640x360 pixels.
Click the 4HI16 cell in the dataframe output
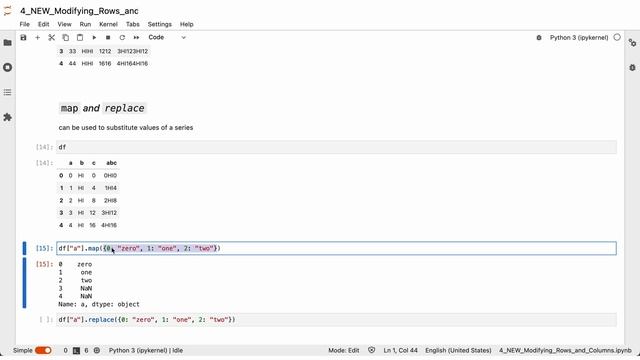(x=109, y=225)
